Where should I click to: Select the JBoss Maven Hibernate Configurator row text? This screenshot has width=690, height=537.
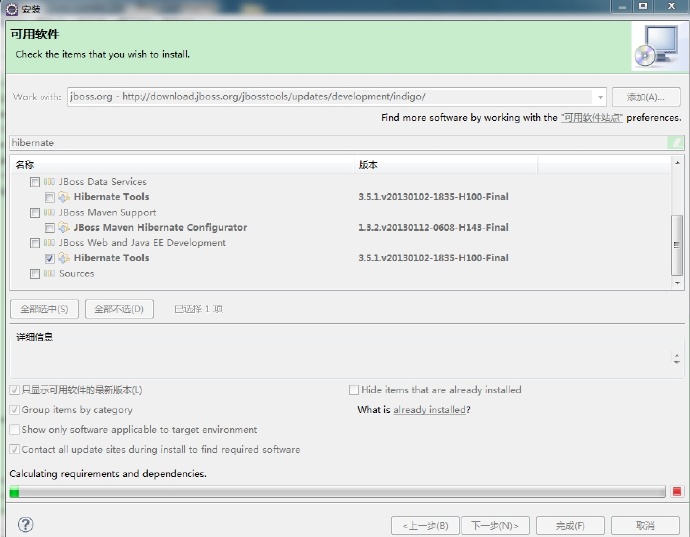pos(160,228)
